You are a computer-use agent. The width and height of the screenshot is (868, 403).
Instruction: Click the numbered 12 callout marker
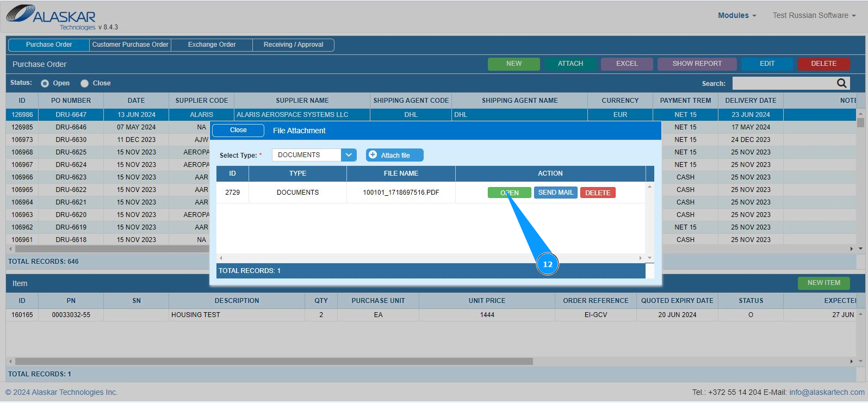[548, 264]
